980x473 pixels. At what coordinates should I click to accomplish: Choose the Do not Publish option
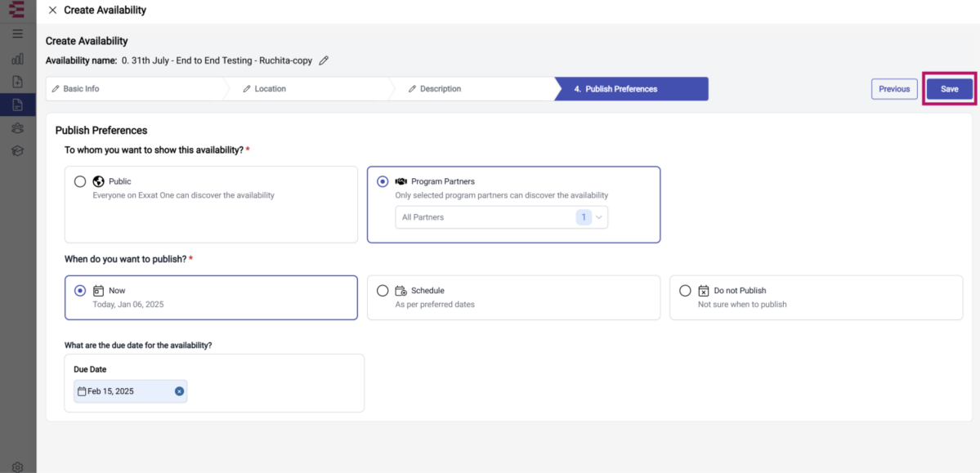[x=685, y=291]
